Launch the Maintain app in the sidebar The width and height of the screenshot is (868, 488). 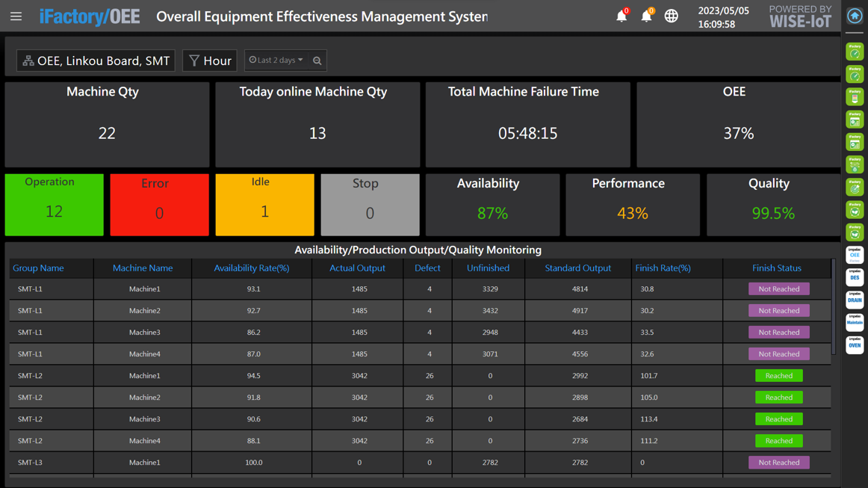coord(855,322)
